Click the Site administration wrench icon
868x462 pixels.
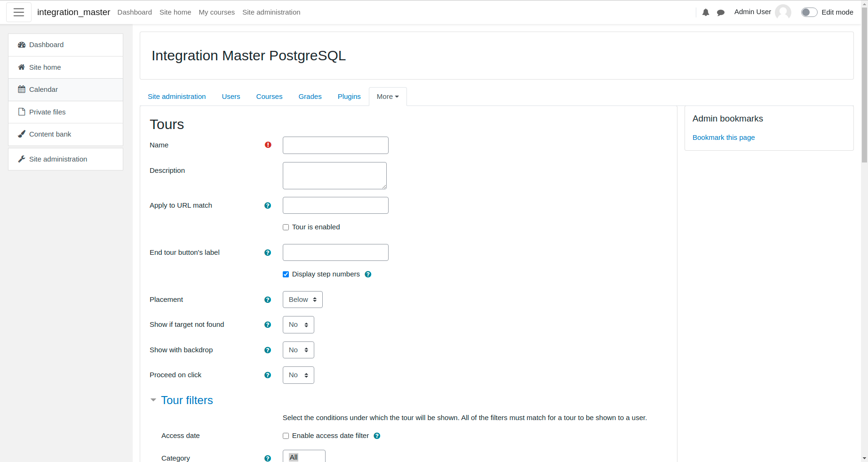tap(22, 159)
